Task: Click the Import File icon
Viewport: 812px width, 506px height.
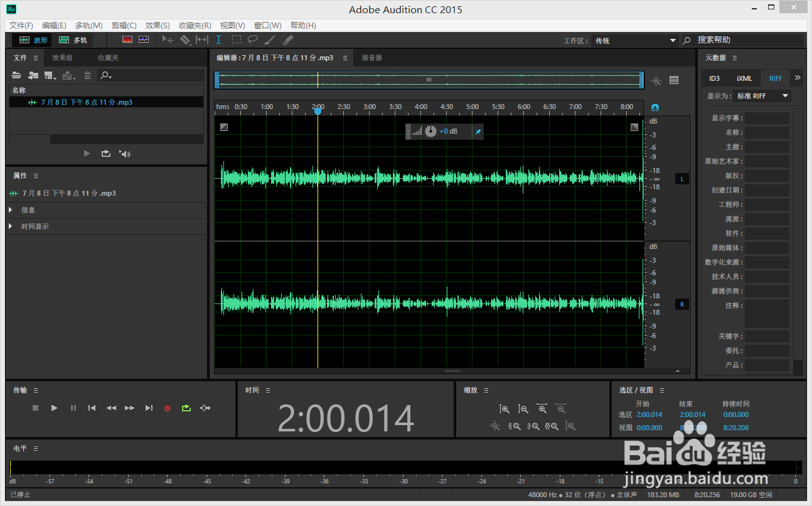Action: coord(33,75)
